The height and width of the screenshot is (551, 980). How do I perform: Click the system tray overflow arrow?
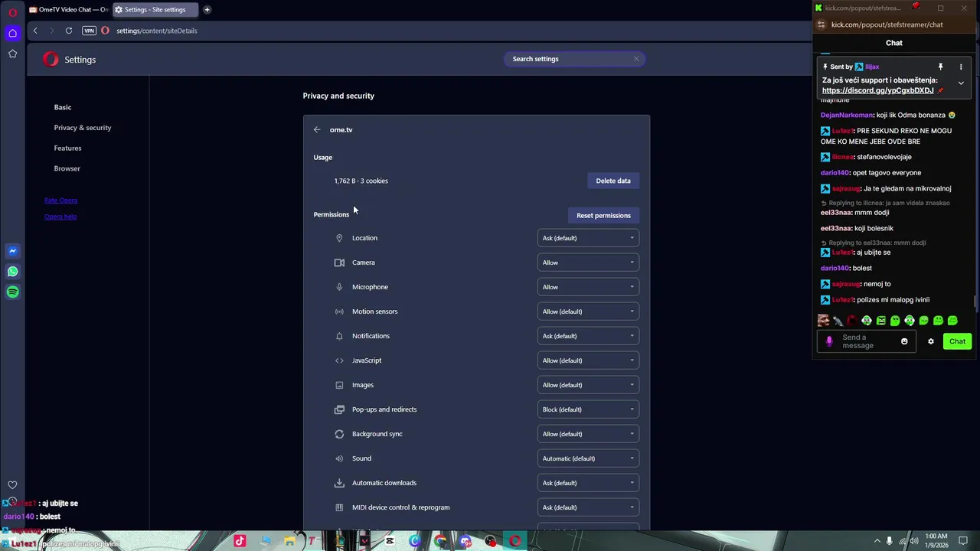tap(877, 541)
